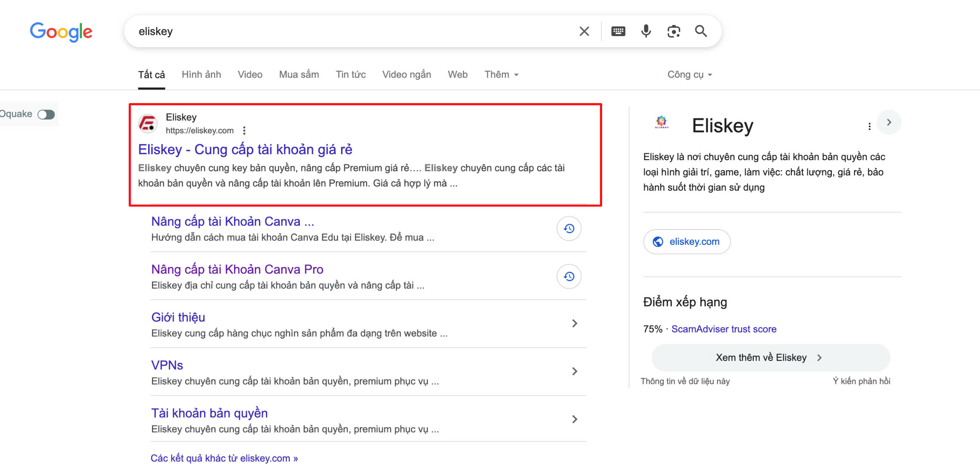Open the Mua sắm tab

click(x=299, y=74)
